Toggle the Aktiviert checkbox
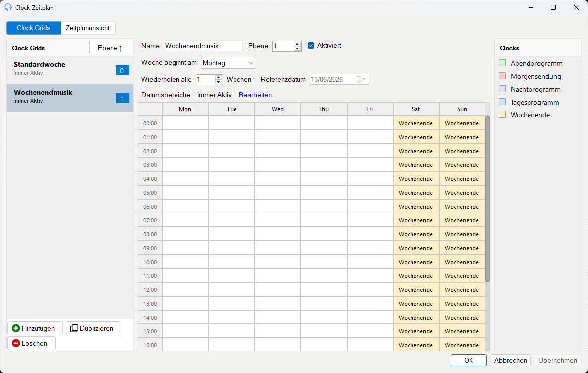This screenshot has width=588, height=373. pos(311,45)
